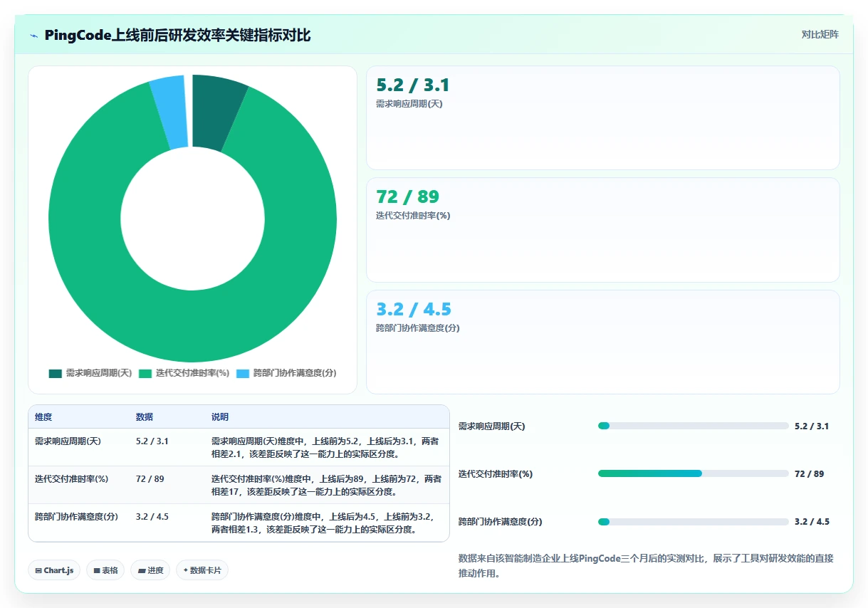Viewport: 868px width, 608px height.
Task: Click the description mentioning 两者相差2.1
Action: click(x=325, y=447)
